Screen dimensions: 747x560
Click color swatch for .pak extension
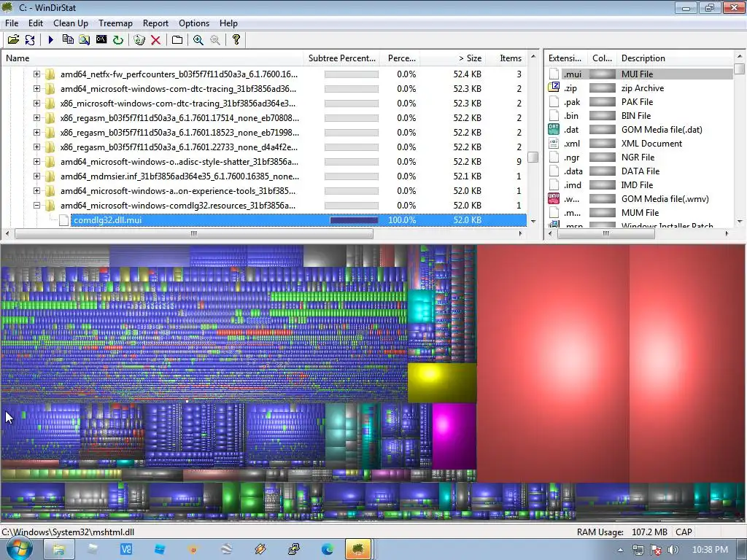click(602, 101)
